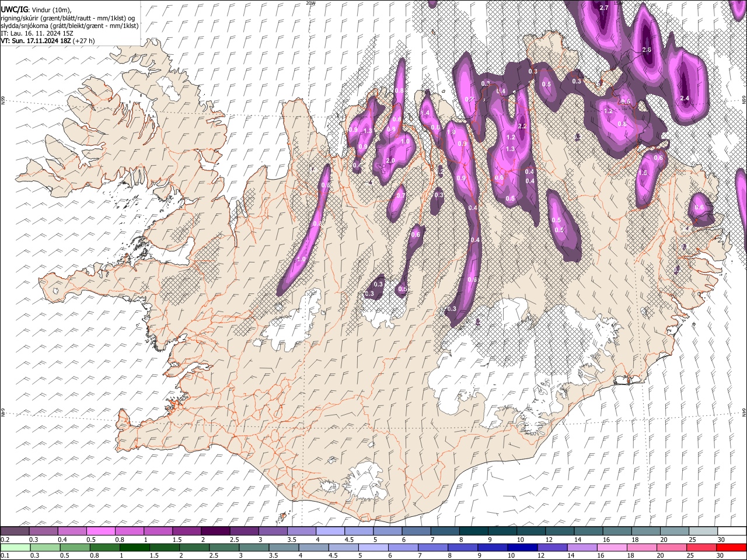This screenshot has height=560, width=747.
Task: Click the 0.4 label in top legend row
Action: 63,540
